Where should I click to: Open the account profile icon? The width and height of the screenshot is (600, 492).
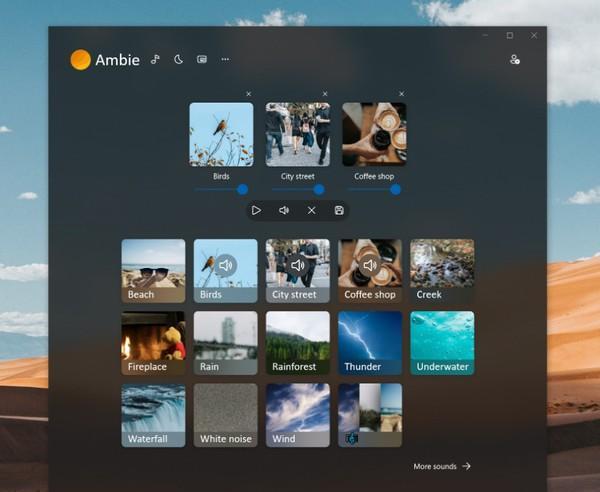515,60
